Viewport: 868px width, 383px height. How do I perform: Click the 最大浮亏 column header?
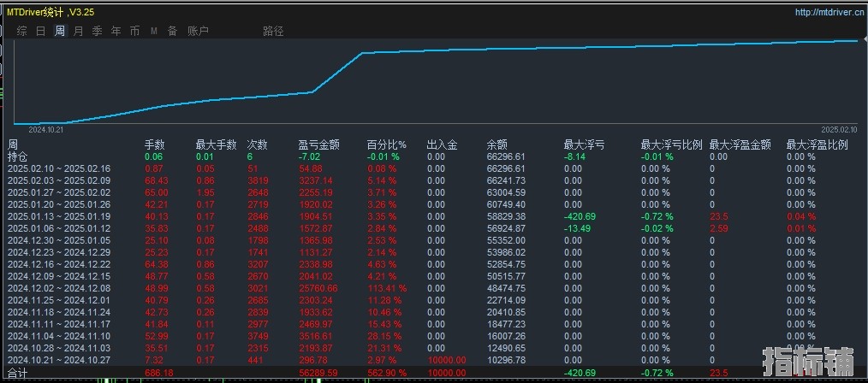pyautogui.click(x=584, y=145)
